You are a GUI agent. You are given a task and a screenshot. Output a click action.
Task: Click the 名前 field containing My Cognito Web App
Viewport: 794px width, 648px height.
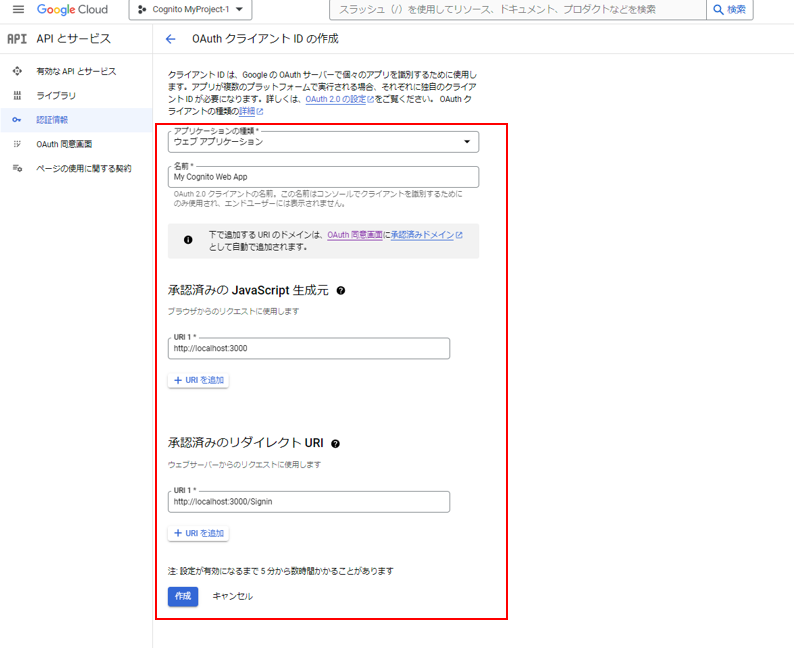click(x=323, y=177)
